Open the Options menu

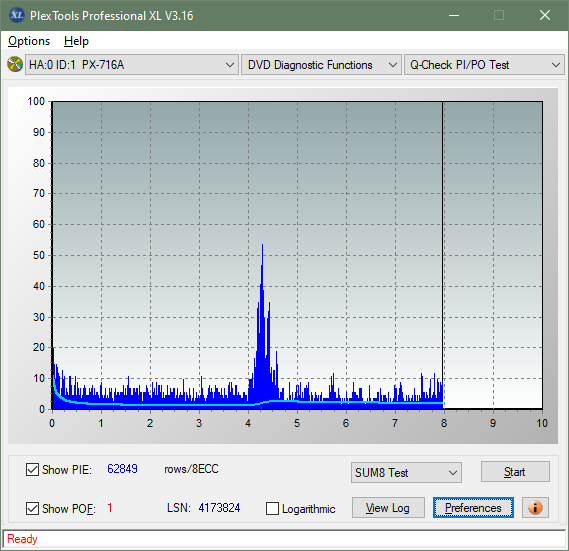[29, 41]
